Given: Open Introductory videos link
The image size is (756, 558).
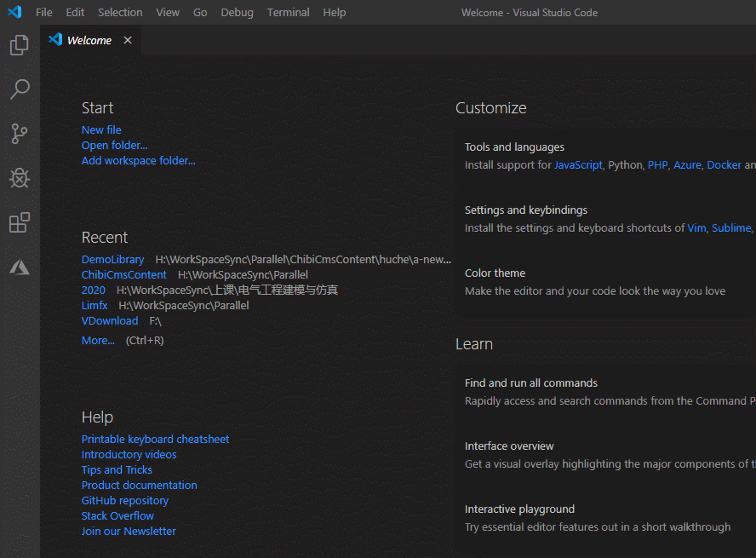Looking at the screenshot, I should tap(129, 455).
